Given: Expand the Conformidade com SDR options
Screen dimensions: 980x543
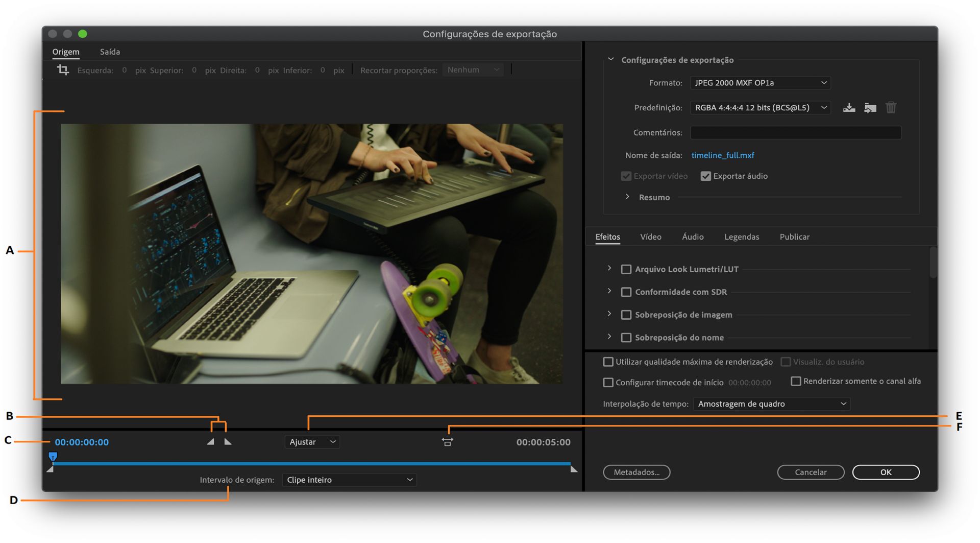Looking at the screenshot, I should tap(609, 291).
